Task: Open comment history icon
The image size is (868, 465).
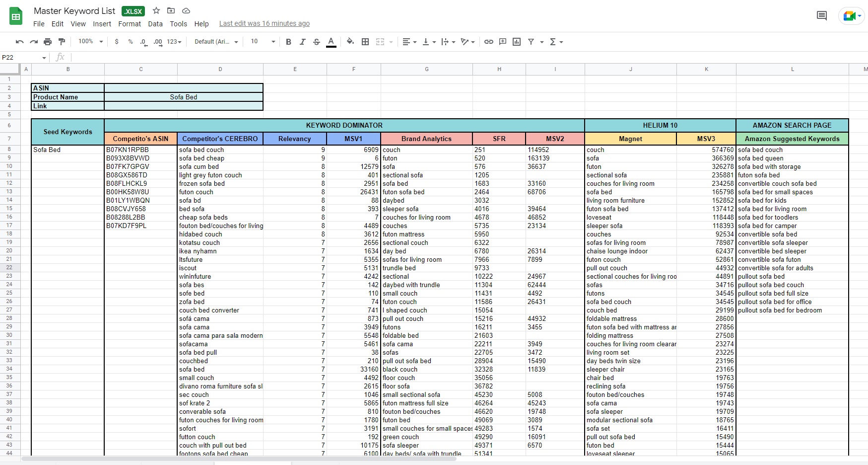Action: click(822, 16)
